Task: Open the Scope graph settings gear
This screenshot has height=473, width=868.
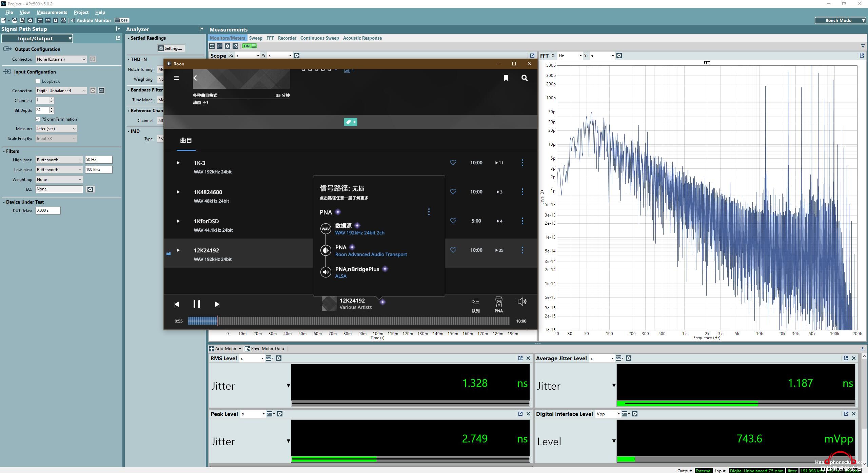Action: click(297, 56)
